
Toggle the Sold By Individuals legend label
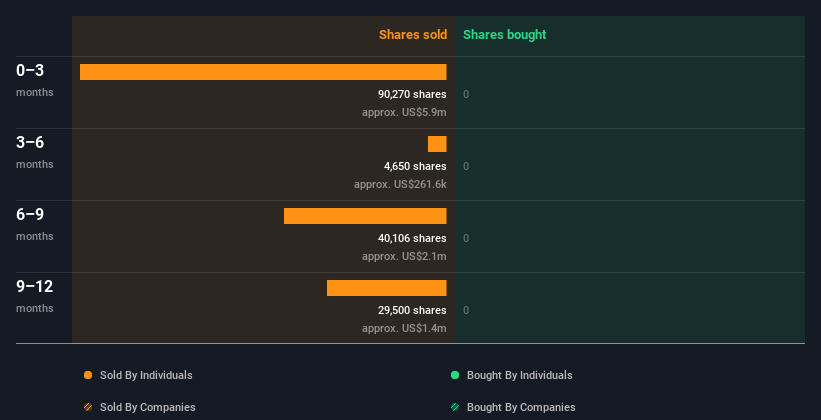click(x=146, y=375)
